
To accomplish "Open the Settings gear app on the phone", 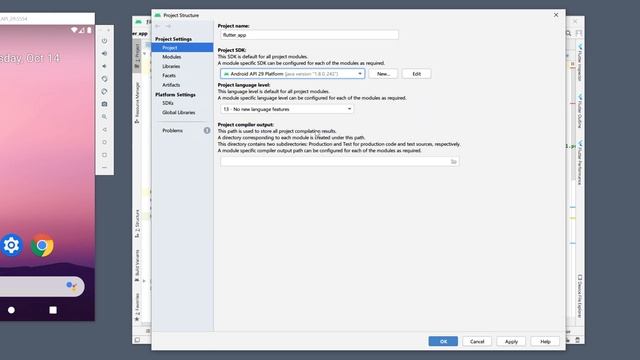I will pos(11,245).
